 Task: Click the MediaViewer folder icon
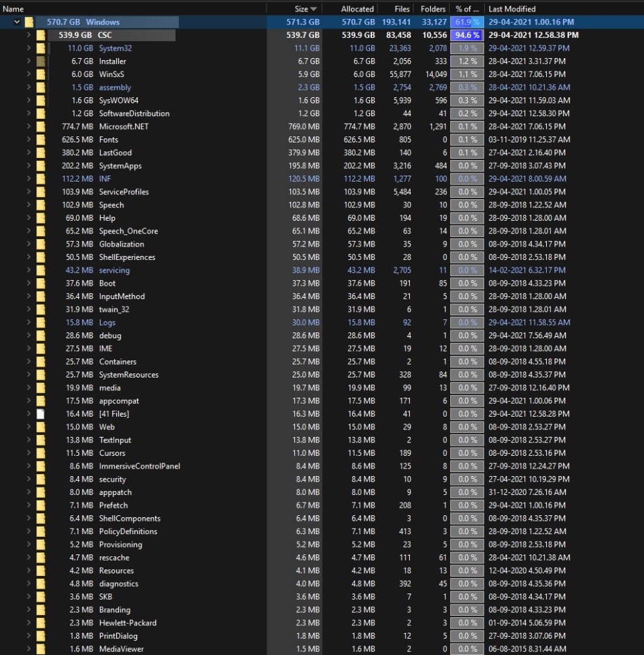coord(41,649)
